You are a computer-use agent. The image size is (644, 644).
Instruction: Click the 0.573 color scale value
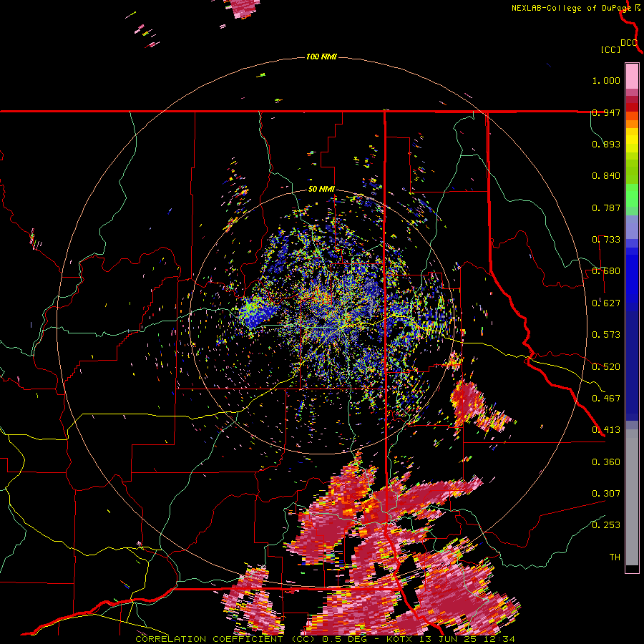click(606, 335)
